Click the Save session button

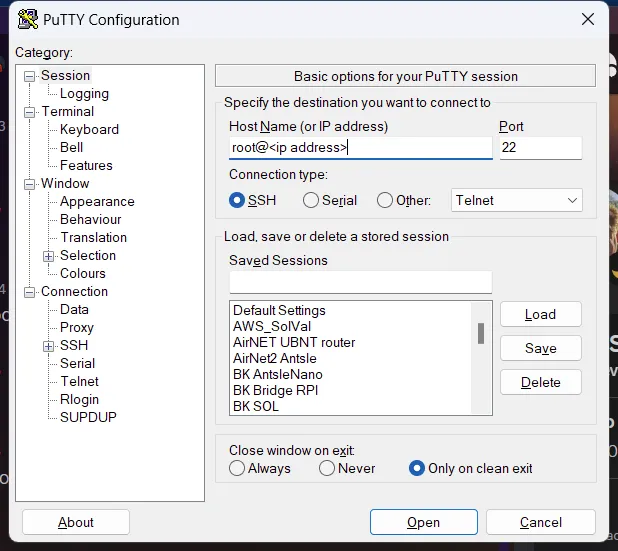[540, 348]
